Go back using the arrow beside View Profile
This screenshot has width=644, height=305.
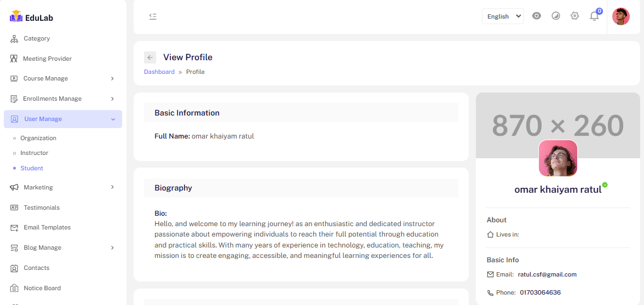click(150, 57)
